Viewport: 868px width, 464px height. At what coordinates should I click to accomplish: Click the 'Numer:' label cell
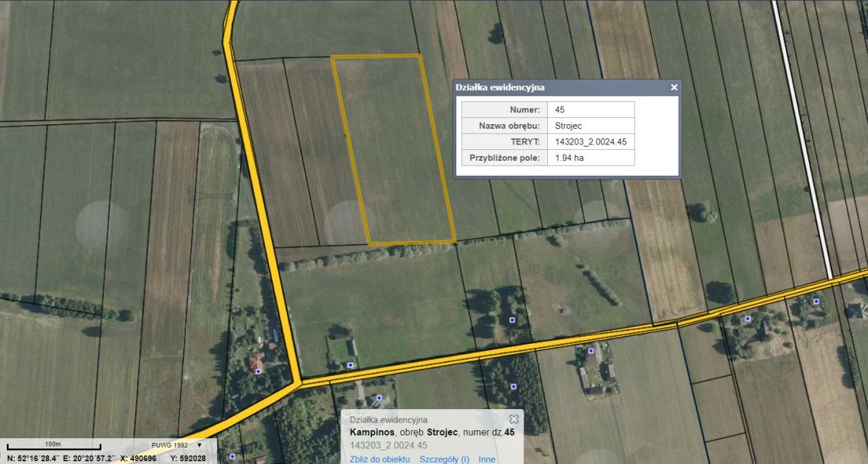(x=505, y=110)
